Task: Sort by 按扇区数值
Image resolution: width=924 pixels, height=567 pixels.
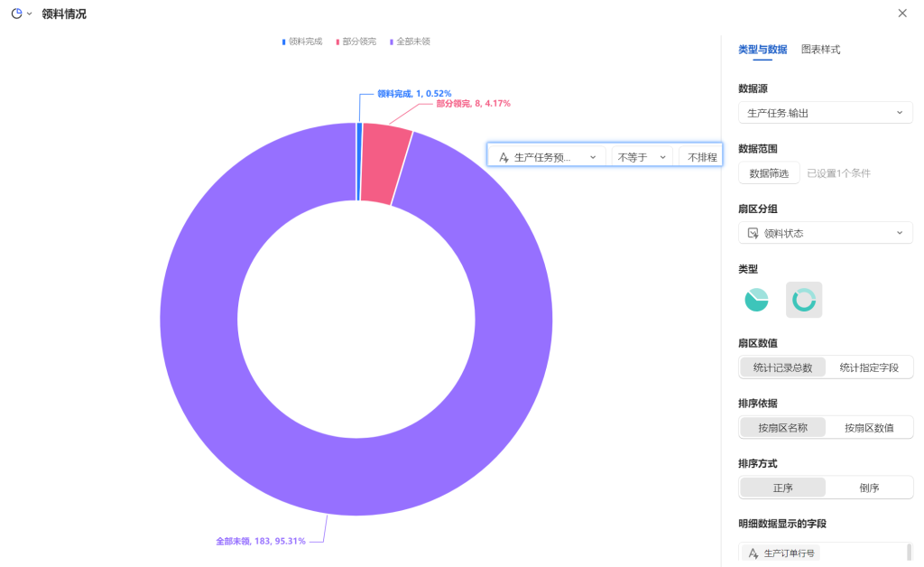Action: click(x=869, y=428)
